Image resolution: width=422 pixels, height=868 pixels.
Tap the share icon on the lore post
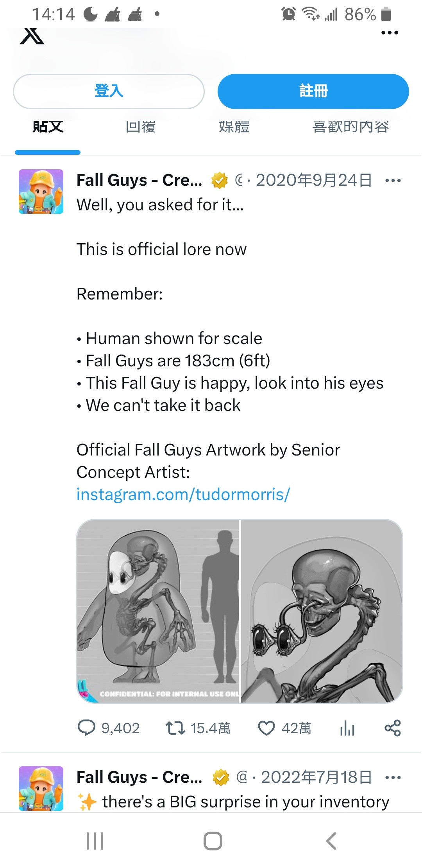coord(393,728)
